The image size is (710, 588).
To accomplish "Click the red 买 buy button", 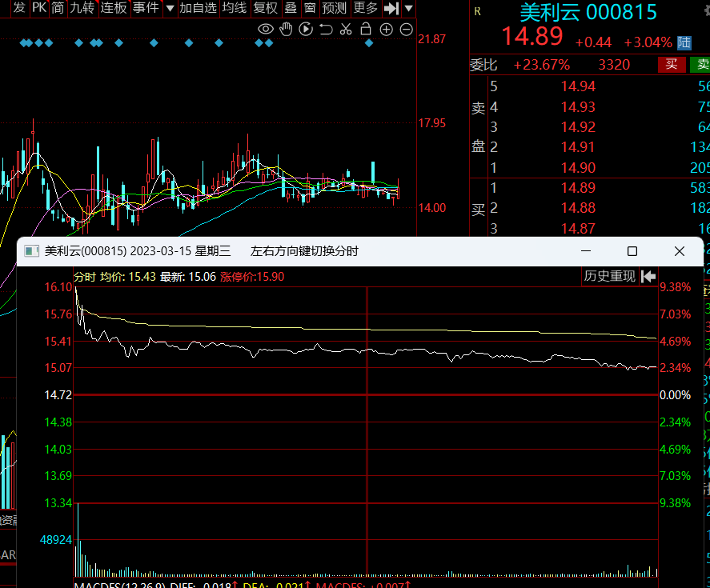I will 672,65.
